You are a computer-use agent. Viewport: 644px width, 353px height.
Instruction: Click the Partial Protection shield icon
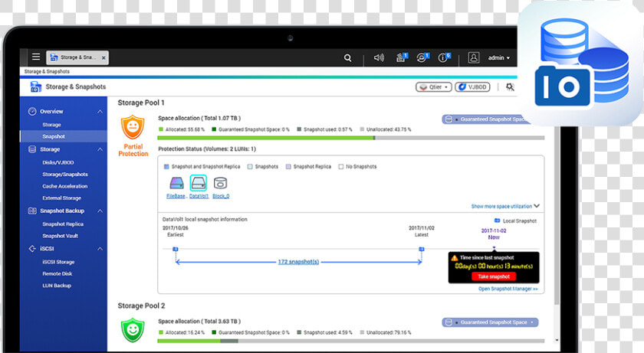click(x=132, y=128)
